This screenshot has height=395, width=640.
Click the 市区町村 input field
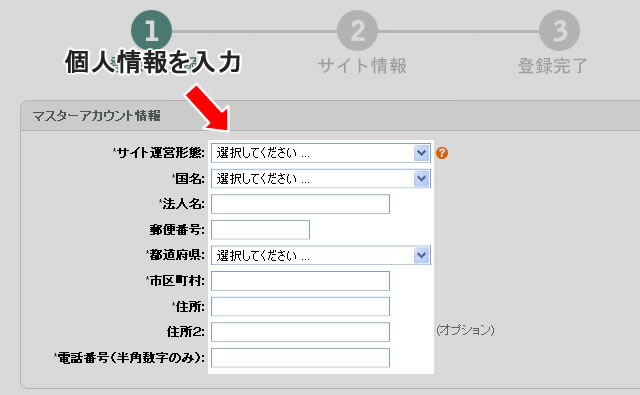(x=300, y=281)
